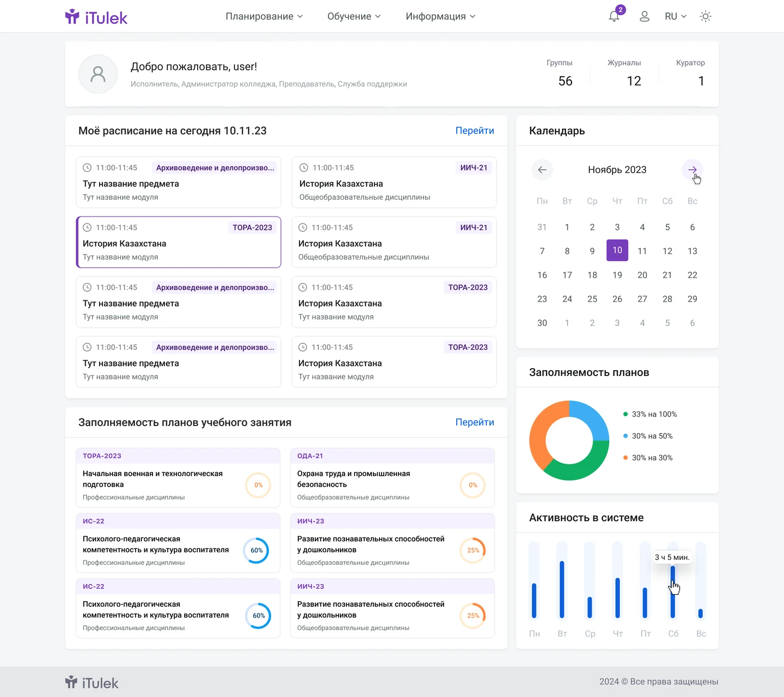The image size is (784, 697).
Task: Click the Добро пожаловать, user! heading
Action: 194,66
